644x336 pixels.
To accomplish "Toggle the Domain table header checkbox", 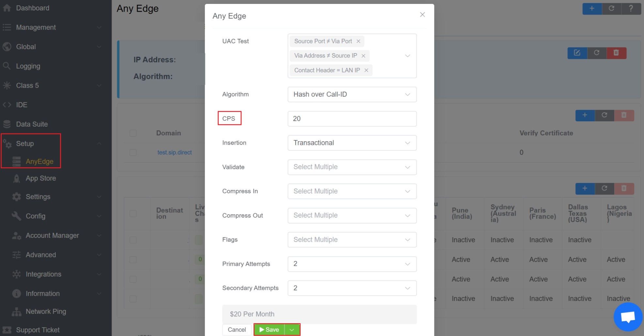I will [133, 133].
